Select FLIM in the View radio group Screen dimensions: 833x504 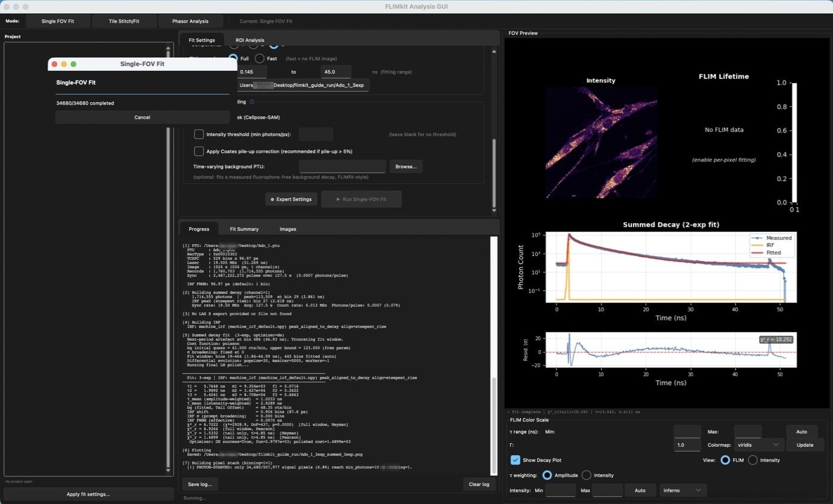click(725, 460)
